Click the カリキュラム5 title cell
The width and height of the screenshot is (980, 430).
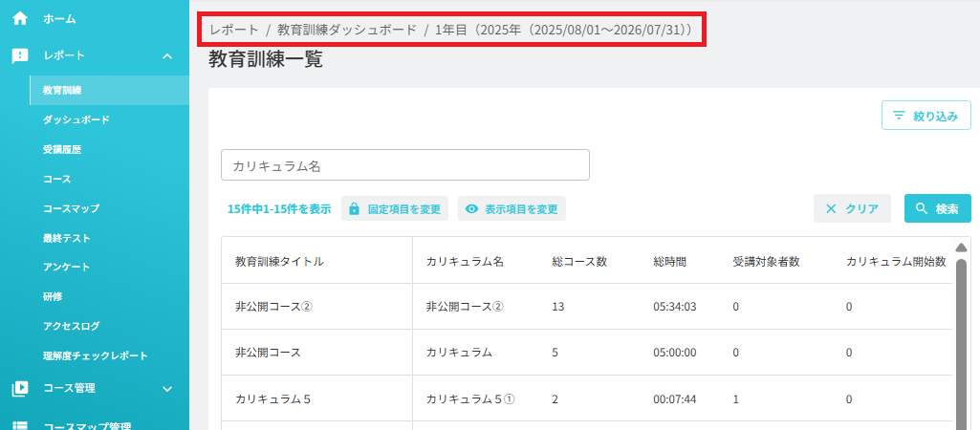(x=273, y=398)
